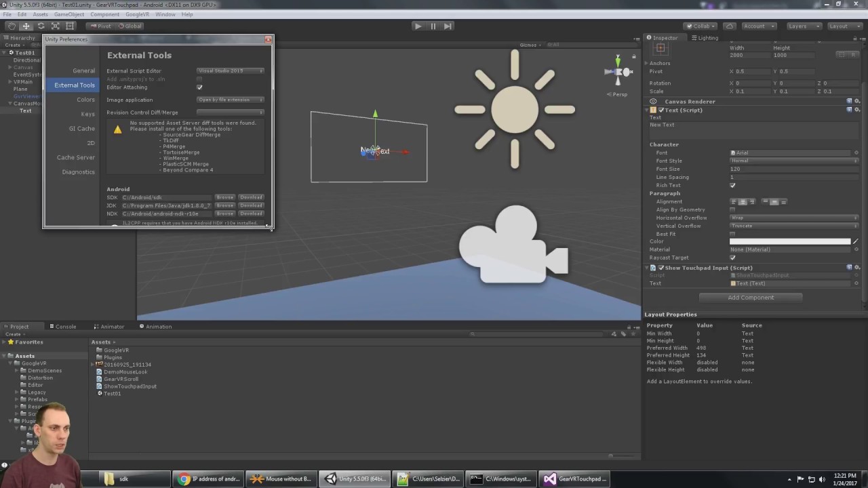Toggle Best Fit checkbox
Viewport: 868px width, 488px height.
pyautogui.click(x=732, y=234)
